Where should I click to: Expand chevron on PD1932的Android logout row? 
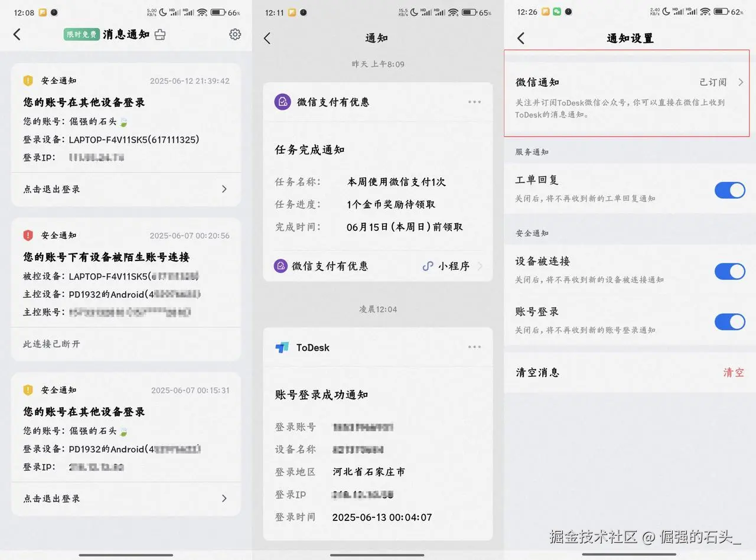coord(224,499)
